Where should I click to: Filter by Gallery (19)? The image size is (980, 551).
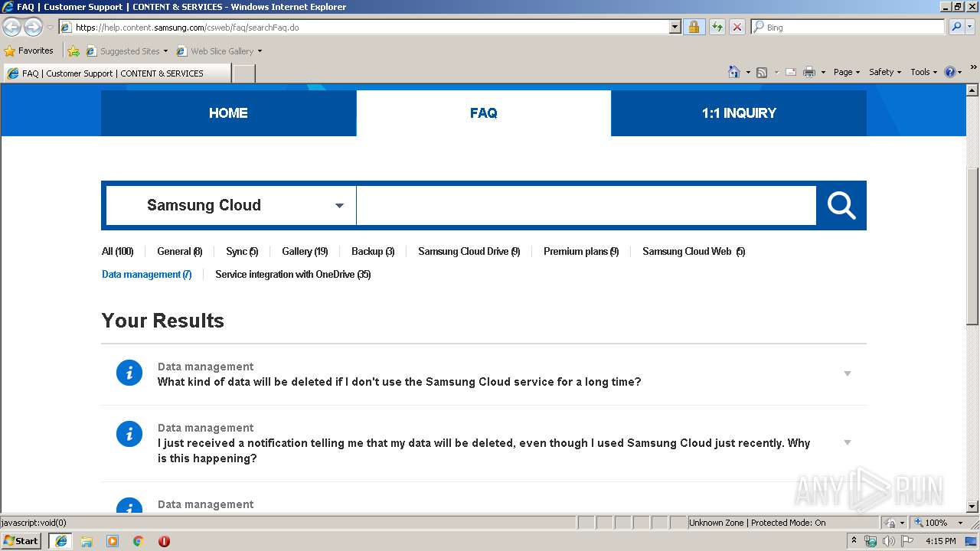click(x=305, y=251)
